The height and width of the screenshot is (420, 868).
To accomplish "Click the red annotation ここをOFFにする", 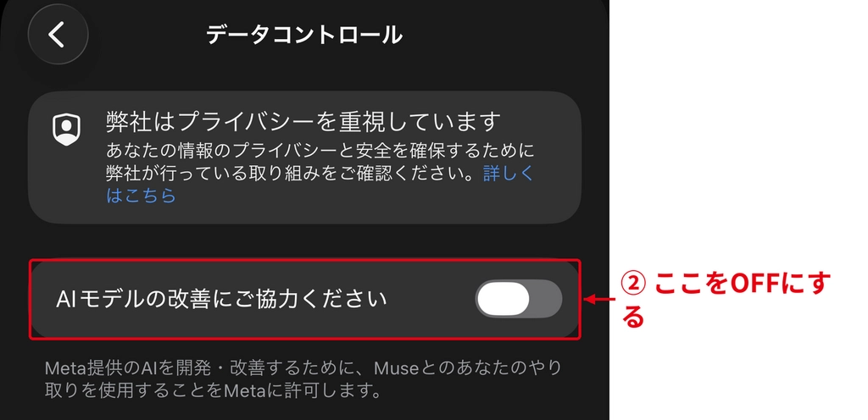I will [726, 299].
